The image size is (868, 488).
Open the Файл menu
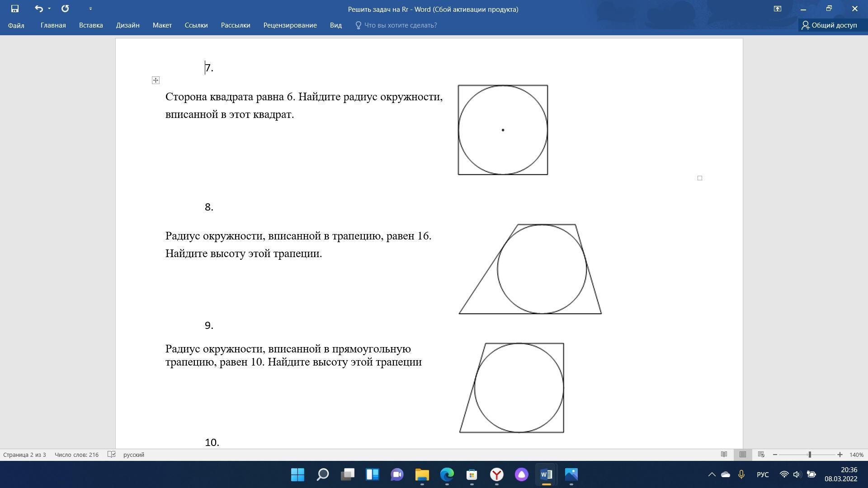point(16,25)
